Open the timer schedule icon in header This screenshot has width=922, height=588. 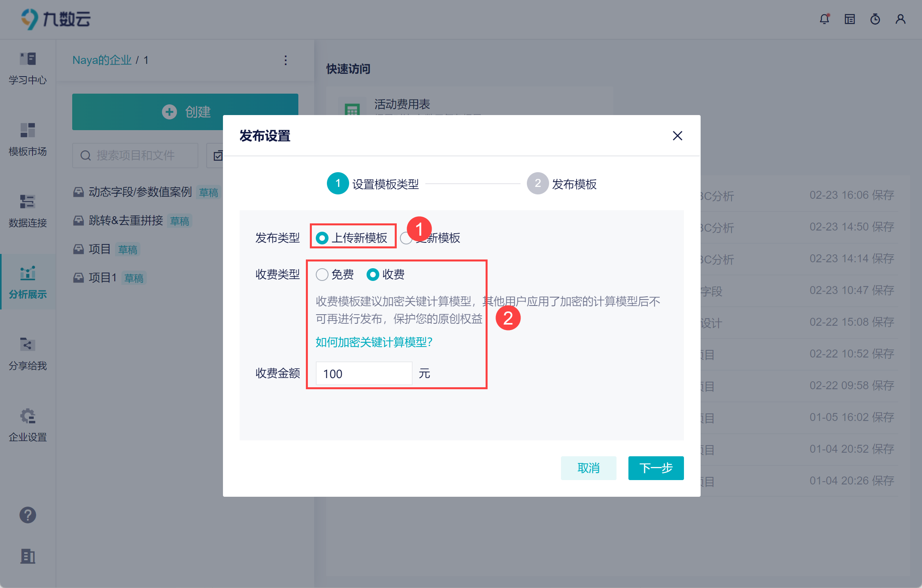[875, 19]
